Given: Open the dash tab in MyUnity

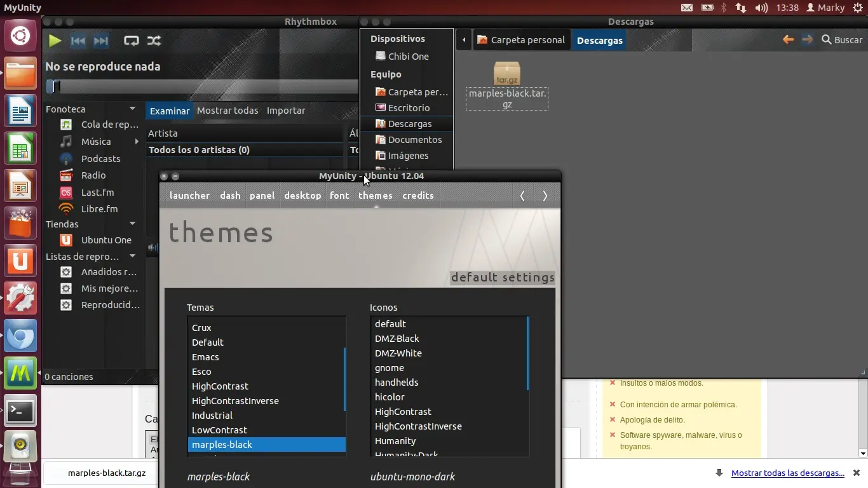Looking at the screenshot, I should [x=230, y=196].
